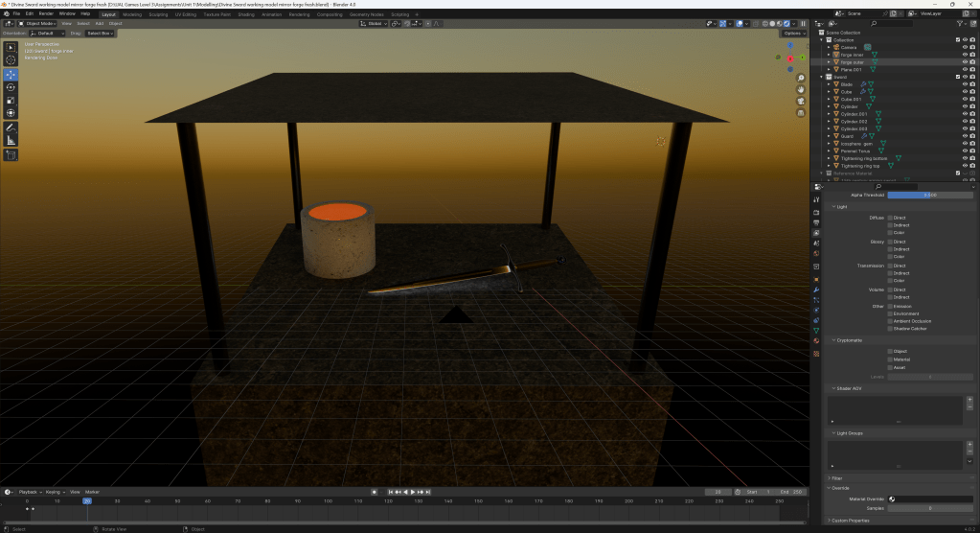Expand the Guard object in outliner
Image resolution: width=980 pixels, height=533 pixels.
829,136
